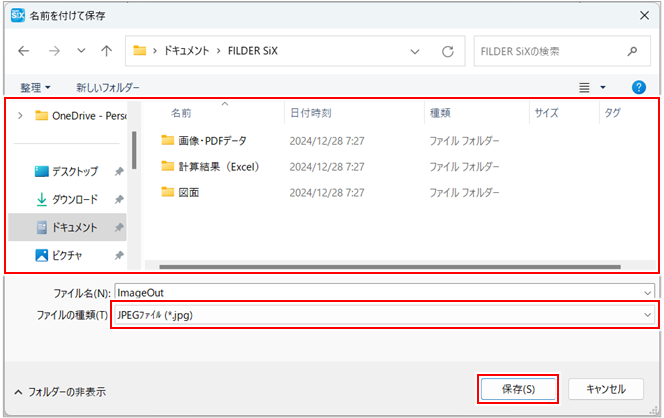Click the Up one level arrow
The height and width of the screenshot is (418, 664).
[x=106, y=50]
